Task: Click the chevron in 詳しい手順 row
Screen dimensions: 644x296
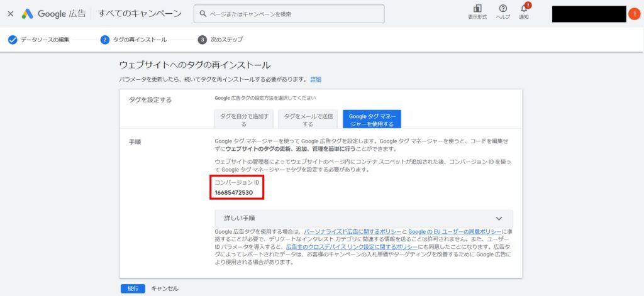Action: pos(499,219)
